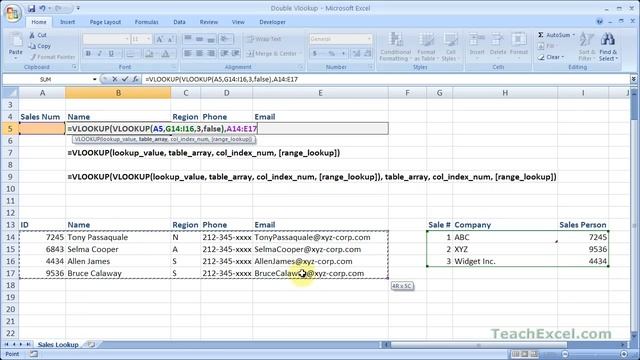Open the font name dropdown

tap(127, 39)
